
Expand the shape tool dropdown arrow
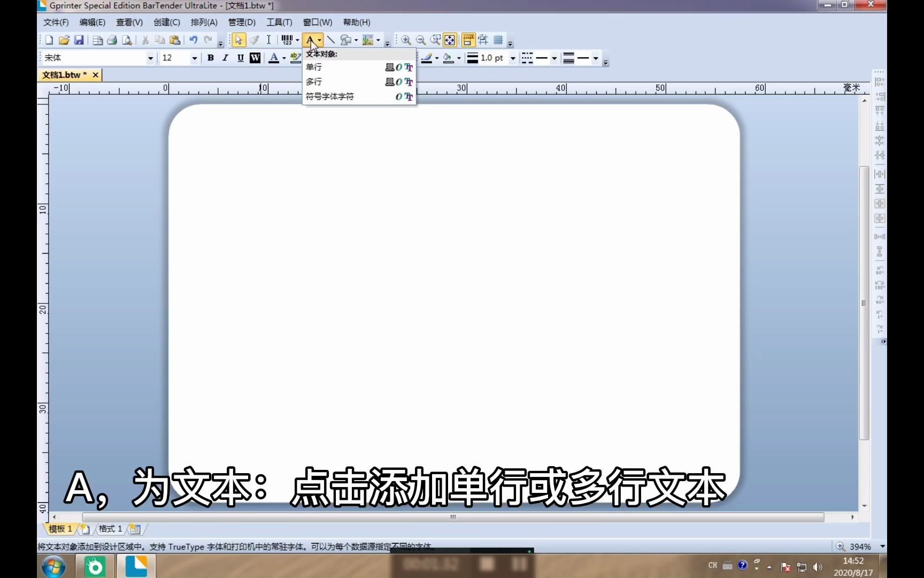point(356,40)
